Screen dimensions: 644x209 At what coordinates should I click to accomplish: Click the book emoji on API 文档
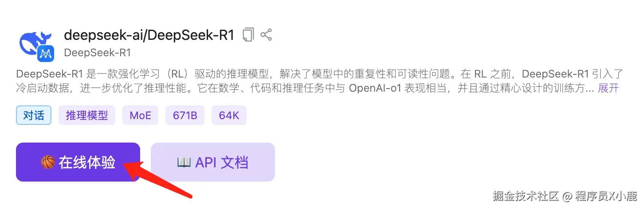[x=184, y=163]
